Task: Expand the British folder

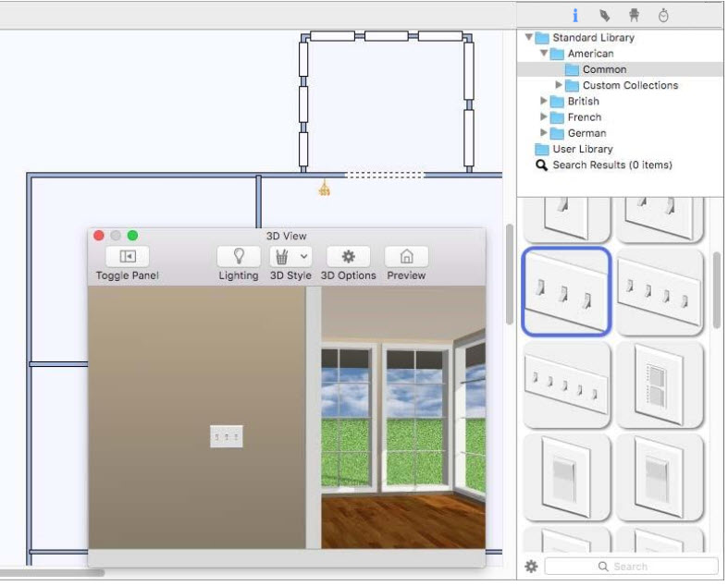Action: point(544,101)
